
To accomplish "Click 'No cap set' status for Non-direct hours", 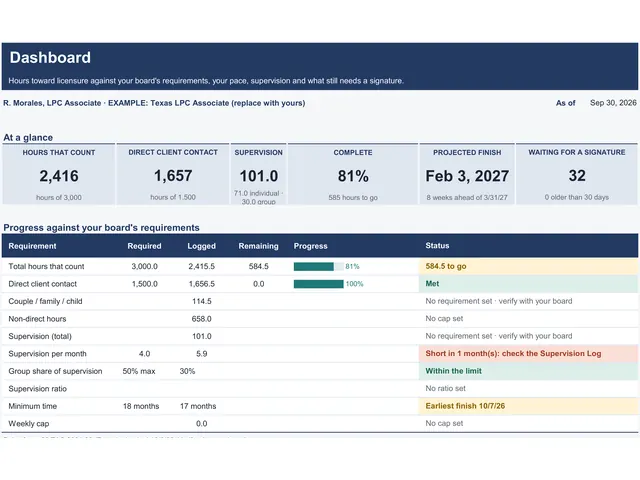I will pyautogui.click(x=444, y=318).
